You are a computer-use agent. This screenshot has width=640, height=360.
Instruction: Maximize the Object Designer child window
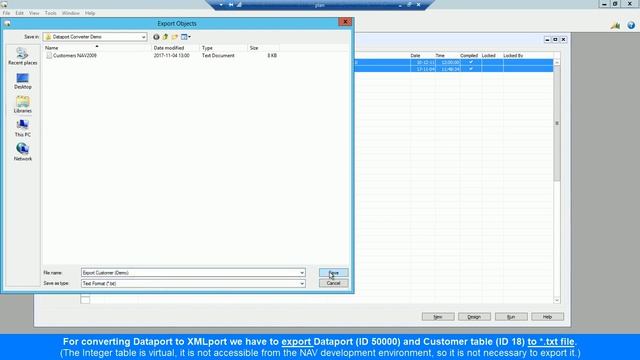[556, 40]
